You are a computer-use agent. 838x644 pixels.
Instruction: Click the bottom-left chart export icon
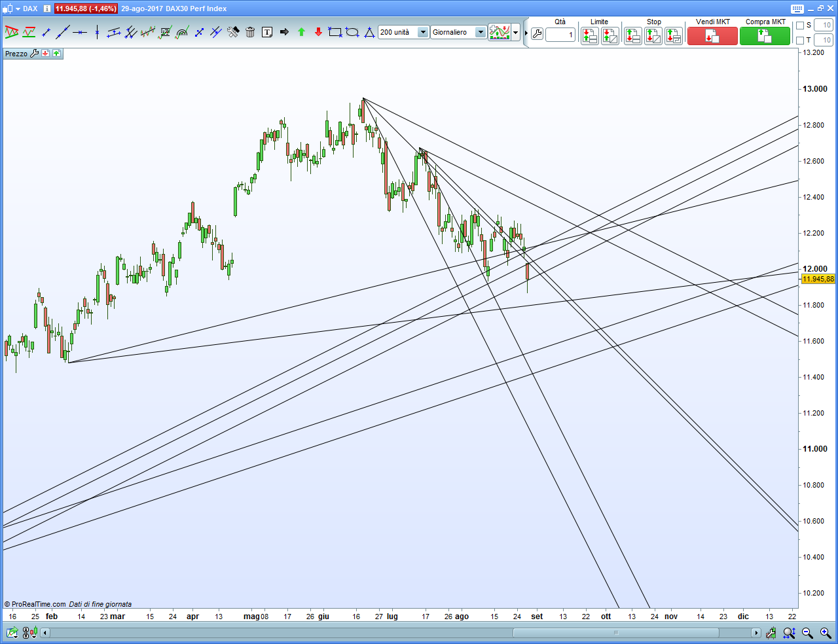pos(12,633)
